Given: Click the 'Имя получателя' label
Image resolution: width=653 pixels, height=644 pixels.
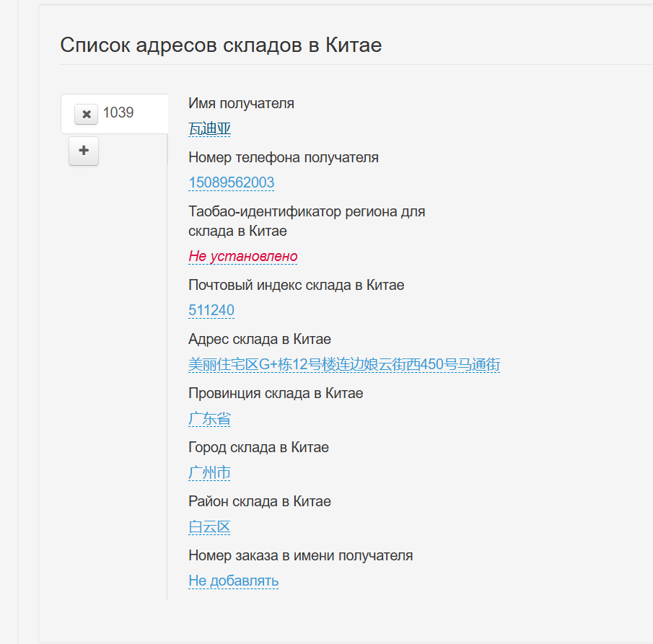Looking at the screenshot, I should click(x=241, y=103).
